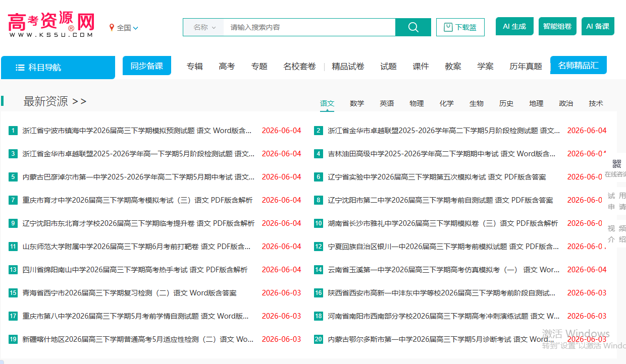Open 辽宁沈阳市东北育才学校 临考提升卷 resource
This screenshot has width=626, height=364.
coord(139,223)
